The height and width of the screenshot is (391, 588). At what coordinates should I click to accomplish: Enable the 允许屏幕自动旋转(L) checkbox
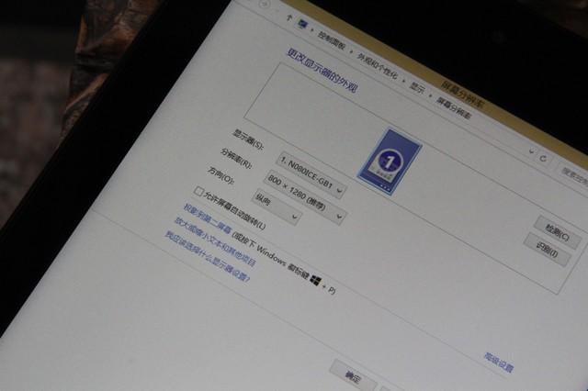[x=198, y=192]
